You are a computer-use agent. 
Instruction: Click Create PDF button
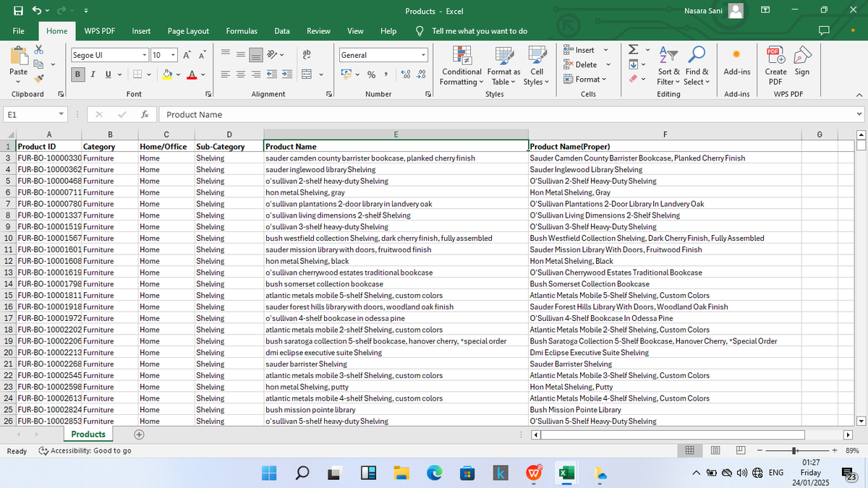click(775, 67)
